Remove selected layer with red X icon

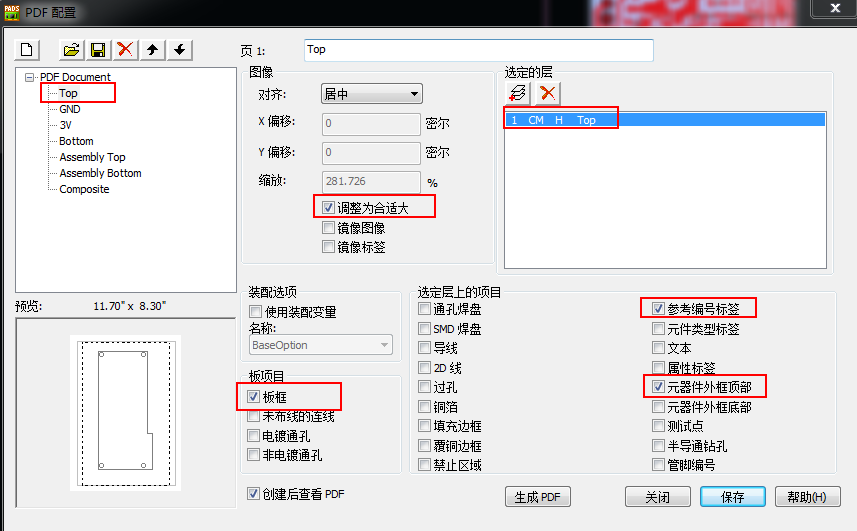[x=547, y=93]
